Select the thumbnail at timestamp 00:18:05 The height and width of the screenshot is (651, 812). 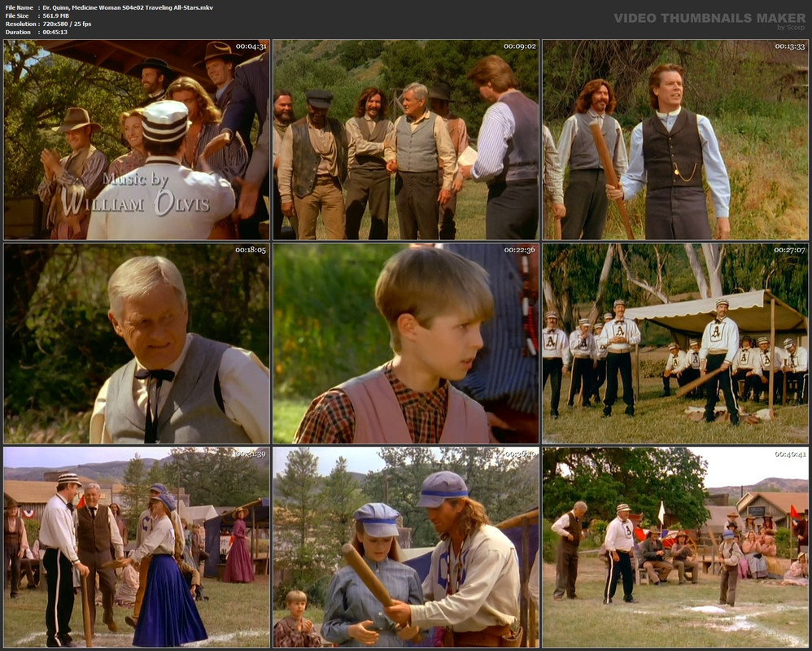pyautogui.click(x=136, y=344)
